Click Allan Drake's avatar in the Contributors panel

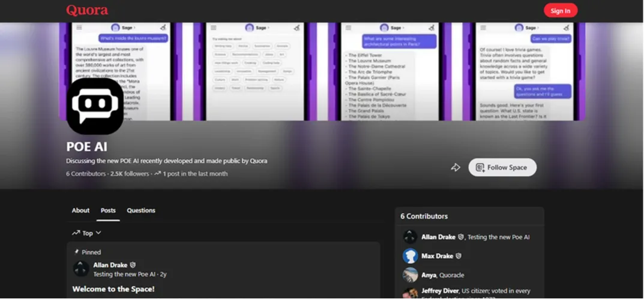(x=410, y=237)
